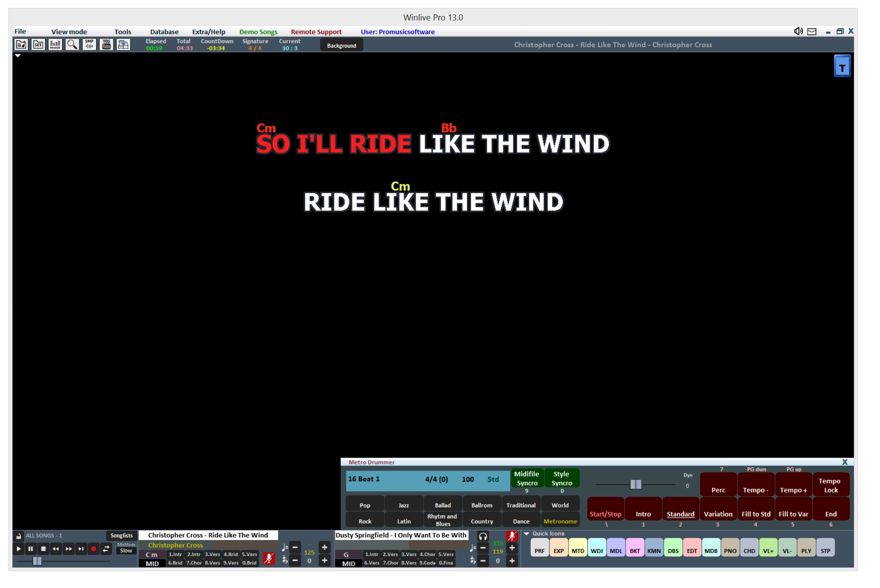Toggle the Midifile Syncro option
Viewport: 880px width, 588px height.
[x=527, y=478]
